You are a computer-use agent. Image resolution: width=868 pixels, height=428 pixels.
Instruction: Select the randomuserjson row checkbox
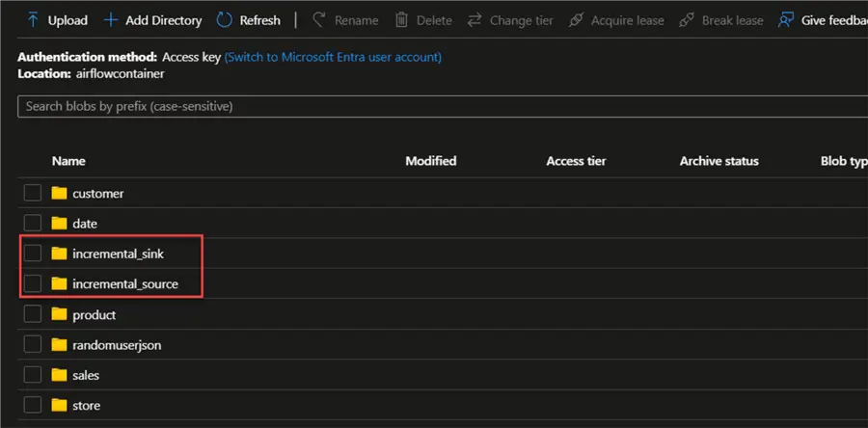(33, 344)
